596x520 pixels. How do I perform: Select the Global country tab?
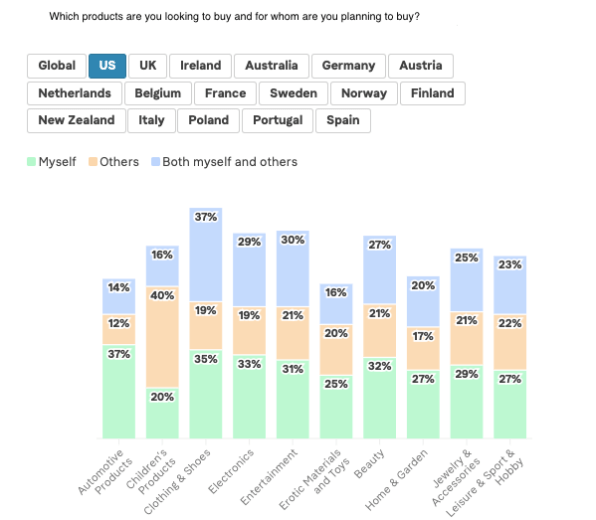point(57,66)
